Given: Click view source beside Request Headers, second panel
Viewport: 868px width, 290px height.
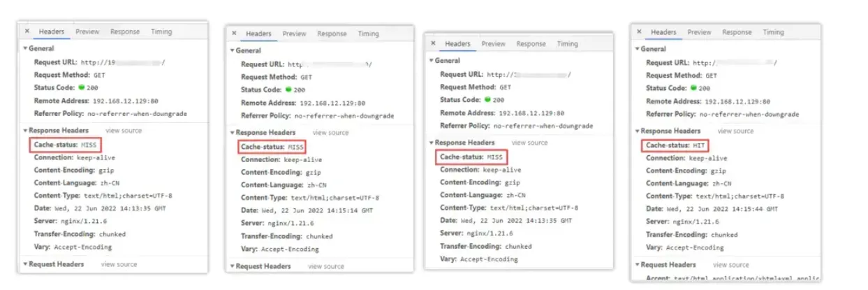Looking at the screenshot, I should coord(326,266).
